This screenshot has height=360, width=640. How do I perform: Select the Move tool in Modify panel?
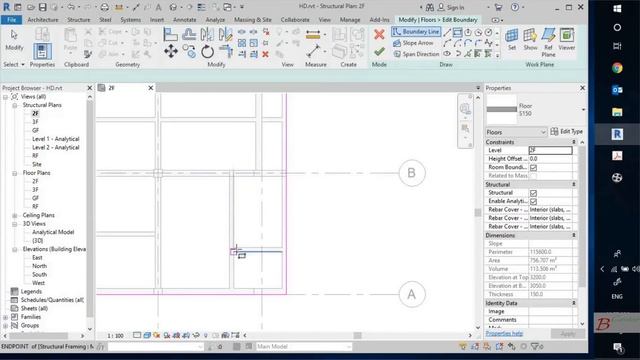pyautogui.click(x=171, y=51)
